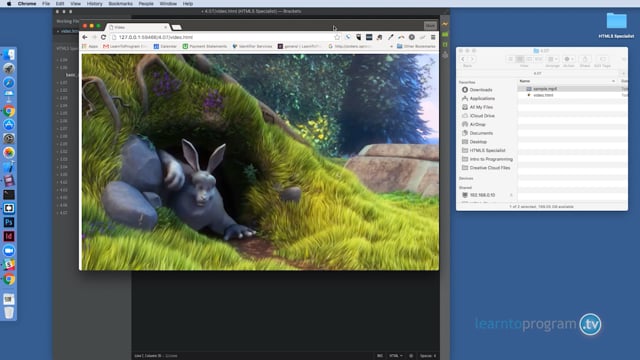Image resolution: width=640 pixels, height=360 pixels.
Task: Click Finder's Back button
Action: [x=463, y=59]
